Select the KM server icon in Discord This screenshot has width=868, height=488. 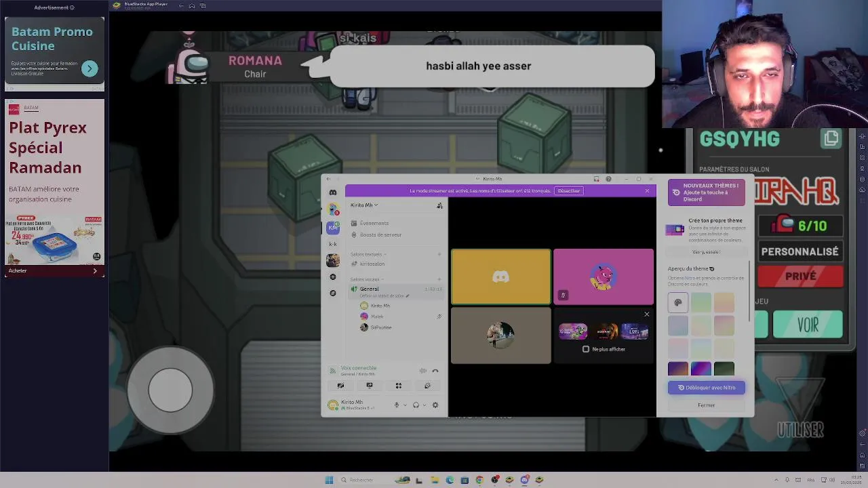tap(333, 227)
